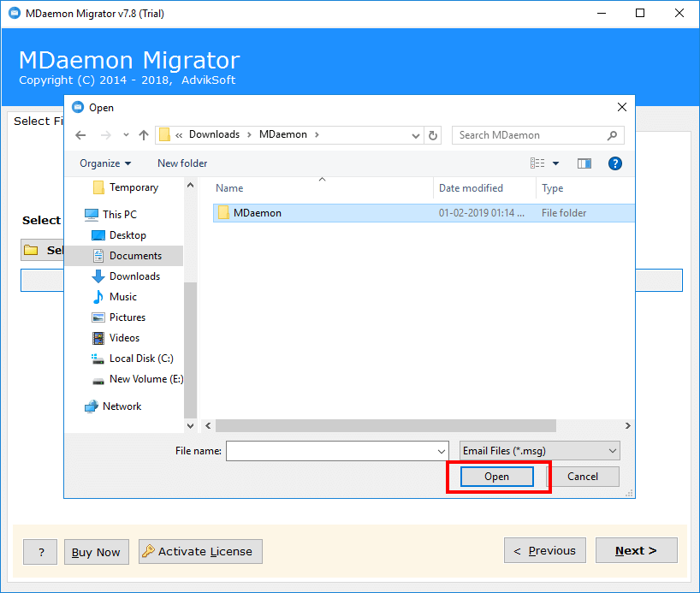Expand the address bar path dropdown
Image resolution: width=700 pixels, height=593 pixels.
coord(416,135)
